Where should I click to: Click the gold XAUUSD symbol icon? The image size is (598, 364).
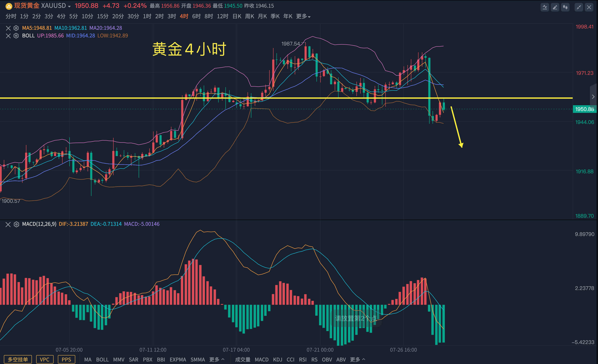9,6
